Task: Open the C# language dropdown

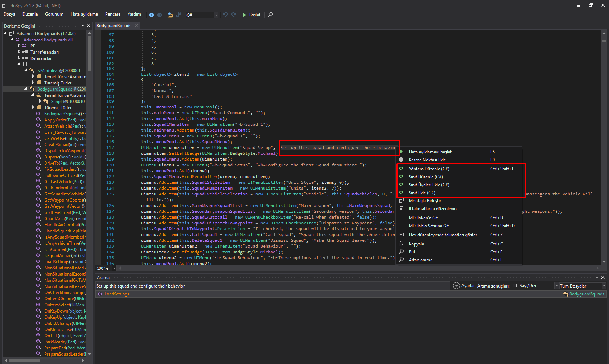Action: (x=216, y=15)
